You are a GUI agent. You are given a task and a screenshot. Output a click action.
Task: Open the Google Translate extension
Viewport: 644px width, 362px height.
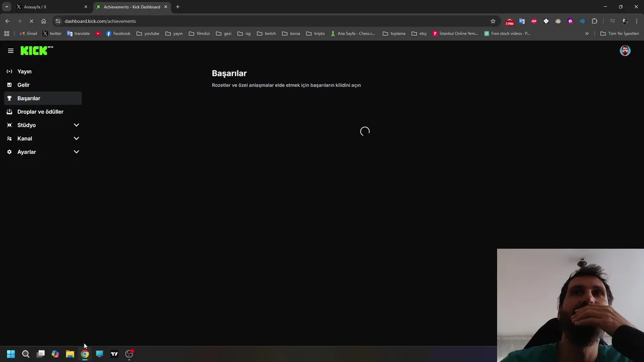[522, 21]
